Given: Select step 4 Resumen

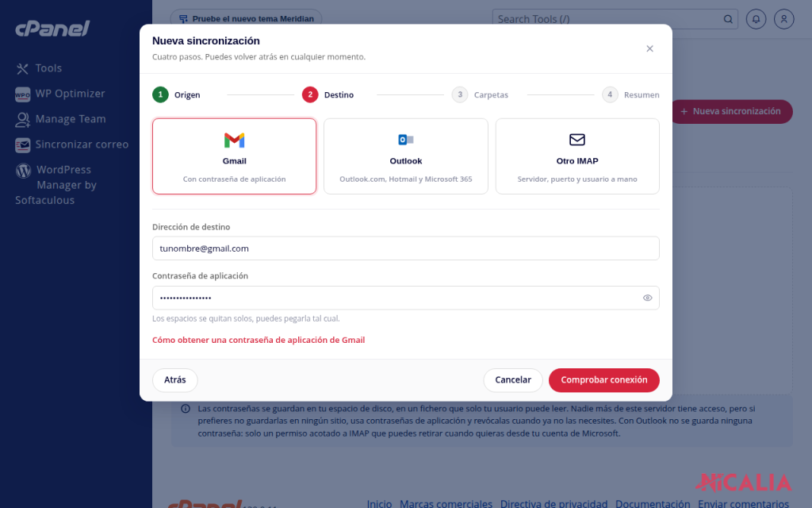Looking at the screenshot, I should click(630, 95).
